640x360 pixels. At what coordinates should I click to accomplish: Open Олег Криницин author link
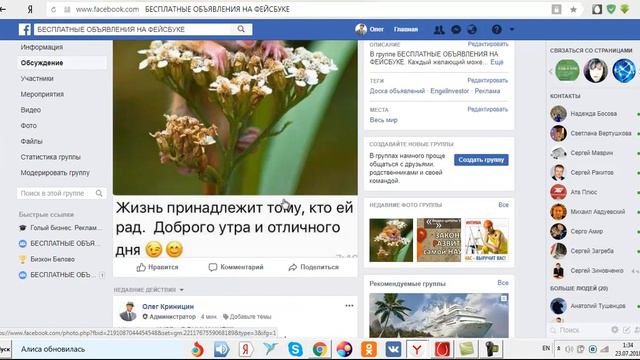(x=168, y=307)
